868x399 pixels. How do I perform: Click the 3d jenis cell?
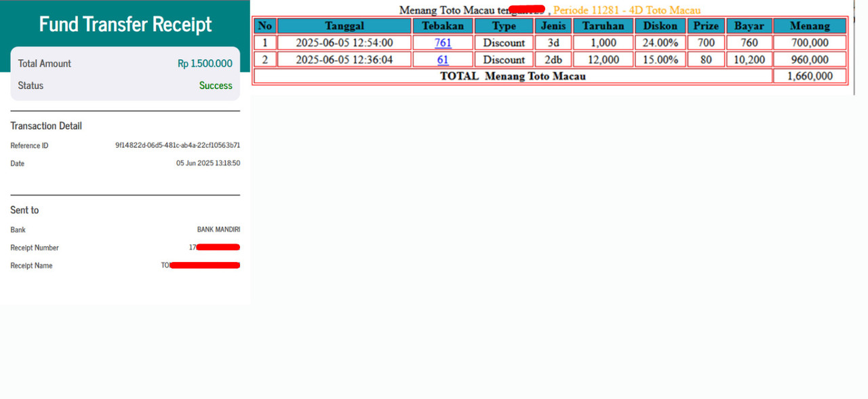point(553,43)
